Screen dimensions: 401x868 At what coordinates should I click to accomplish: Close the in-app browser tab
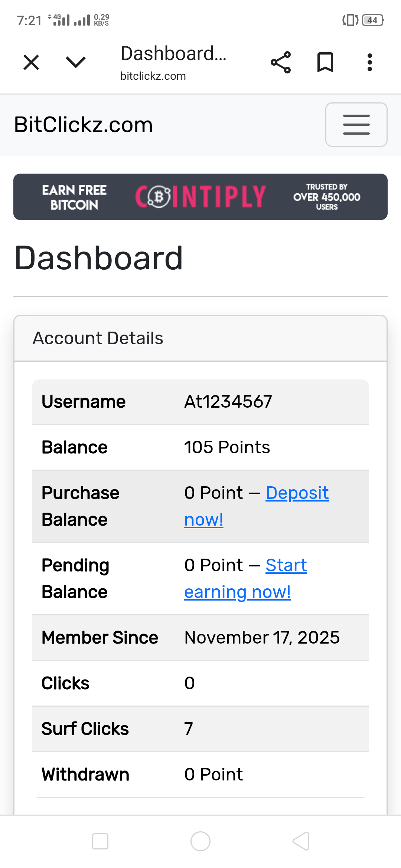[x=31, y=62]
